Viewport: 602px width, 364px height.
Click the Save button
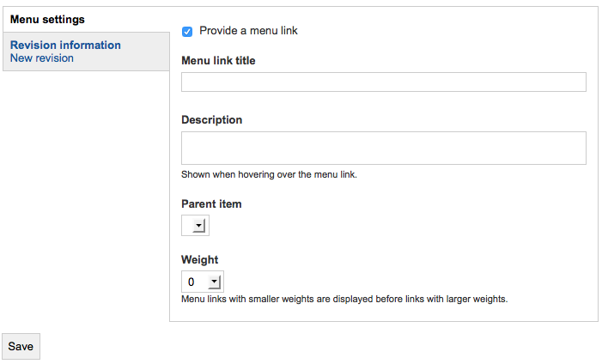coord(21,346)
